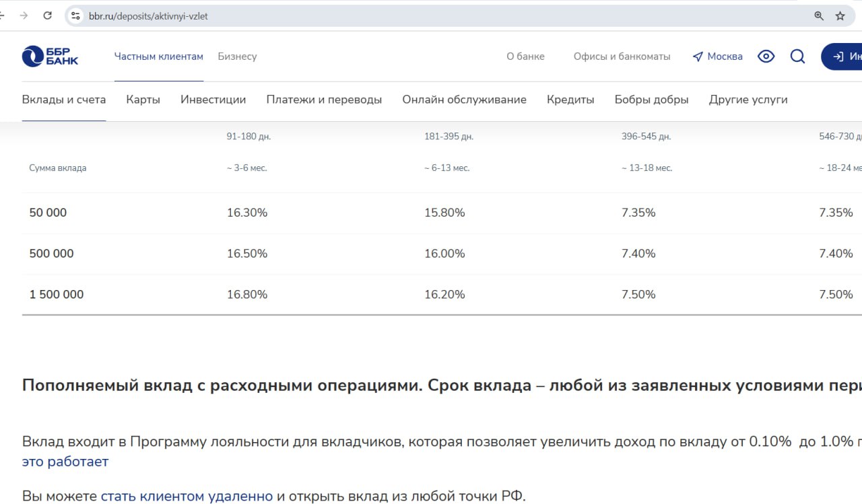This screenshot has width=862, height=504.
Task: Open the Вклады и счета menu
Action: pyautogui.click(x=64, y=100)
